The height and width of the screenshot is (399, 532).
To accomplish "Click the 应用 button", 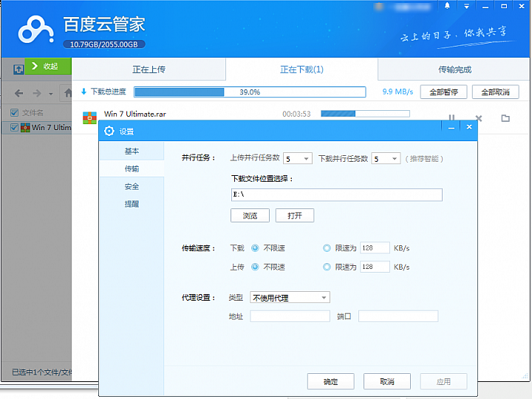I will point(443,382).
